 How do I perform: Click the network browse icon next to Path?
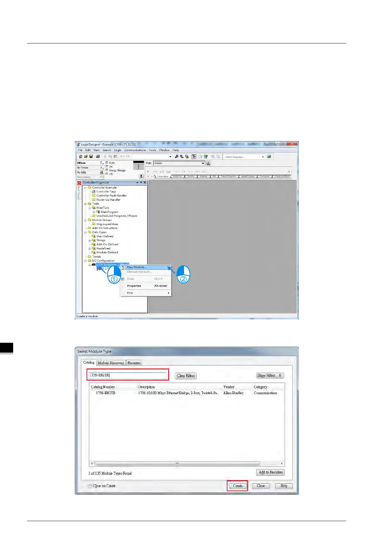[x=208, y=163]
